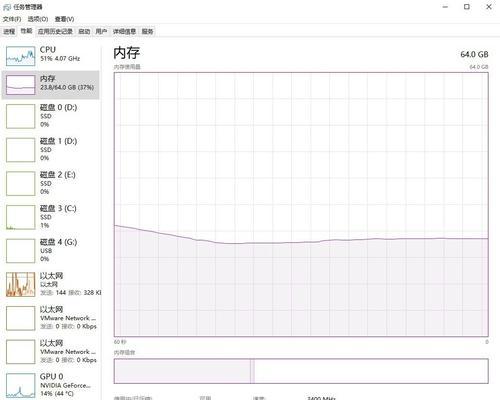
Task: Go to the 应用历史记录 tab
Action: pyautogui.click(x=55, y=31)
